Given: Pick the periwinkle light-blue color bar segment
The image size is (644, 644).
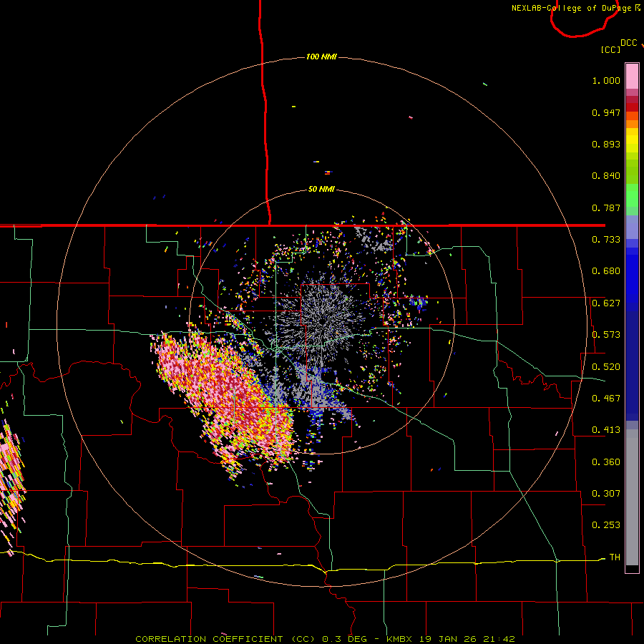Looking at the screenshot, I should 632,227.
